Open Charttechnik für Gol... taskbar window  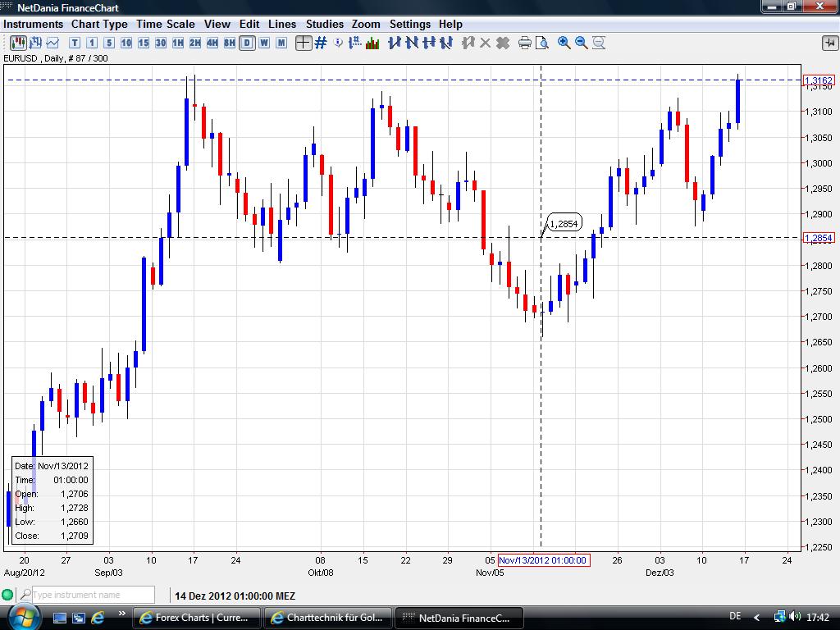(x=327, y=618)
